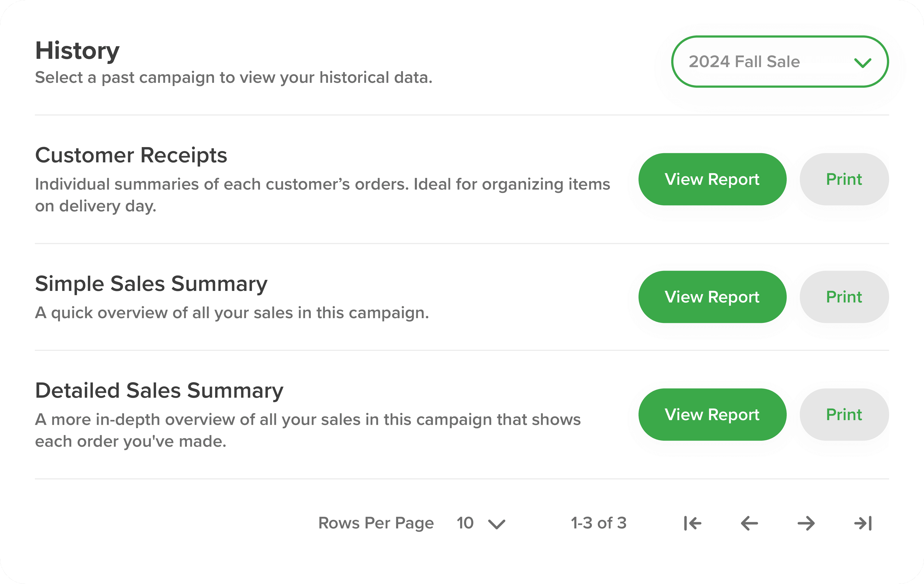Expand the Rows Per Page chevron

(497, 524)
